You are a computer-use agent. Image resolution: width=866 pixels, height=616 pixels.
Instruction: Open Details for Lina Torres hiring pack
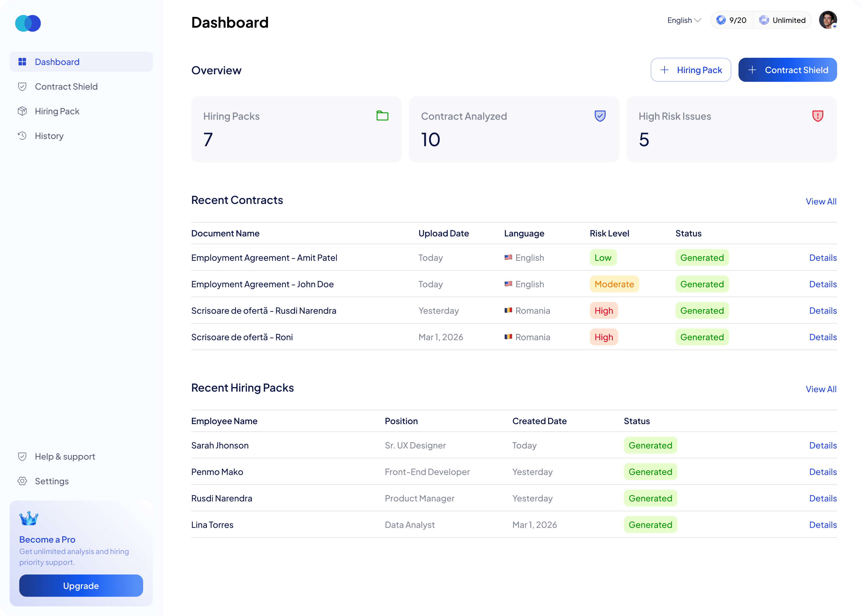pos(823,525)
